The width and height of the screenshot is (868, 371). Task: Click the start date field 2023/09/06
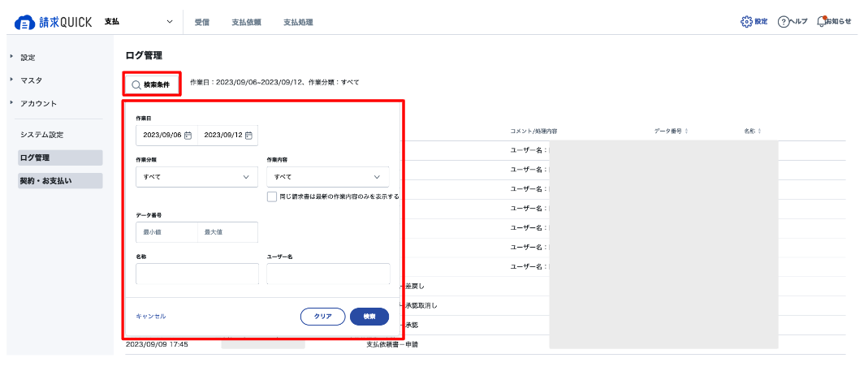(166, 135)
